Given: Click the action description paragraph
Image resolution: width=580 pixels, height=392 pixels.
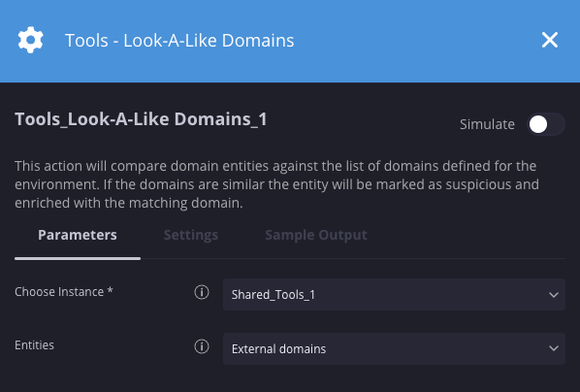Looking at the screenshot, I should 277,184.
